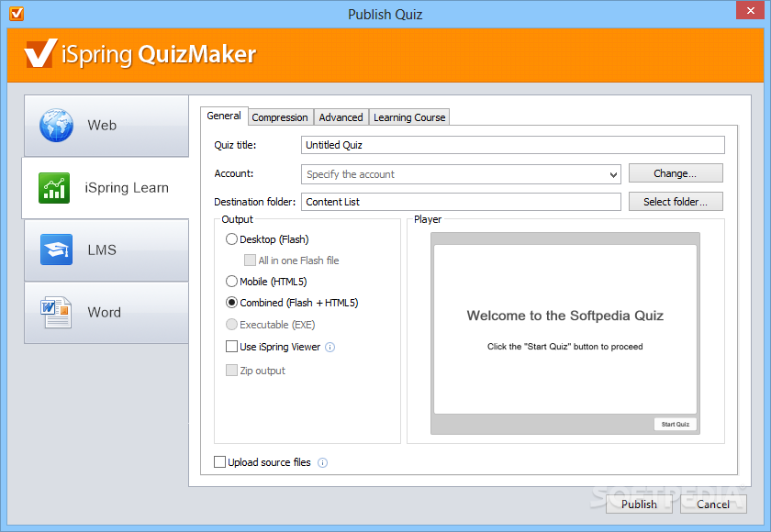Image resolution: width=771 pixels, height=532 pixels.
Task: Click the player preview thumbnail
Action: [x=565, y=334]
